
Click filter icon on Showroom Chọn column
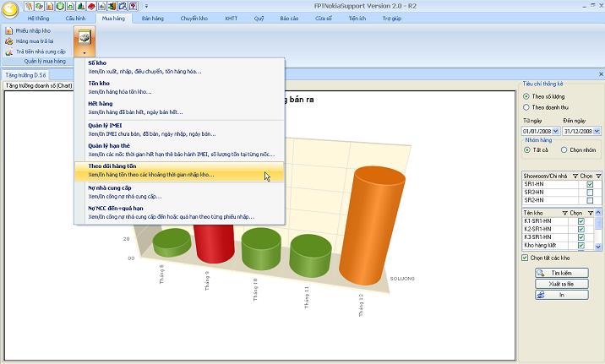pyautogui.click(x=598, y=176)
